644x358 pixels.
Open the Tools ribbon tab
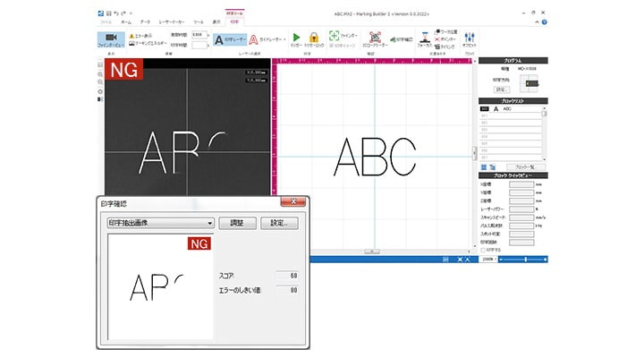(198, 20)
